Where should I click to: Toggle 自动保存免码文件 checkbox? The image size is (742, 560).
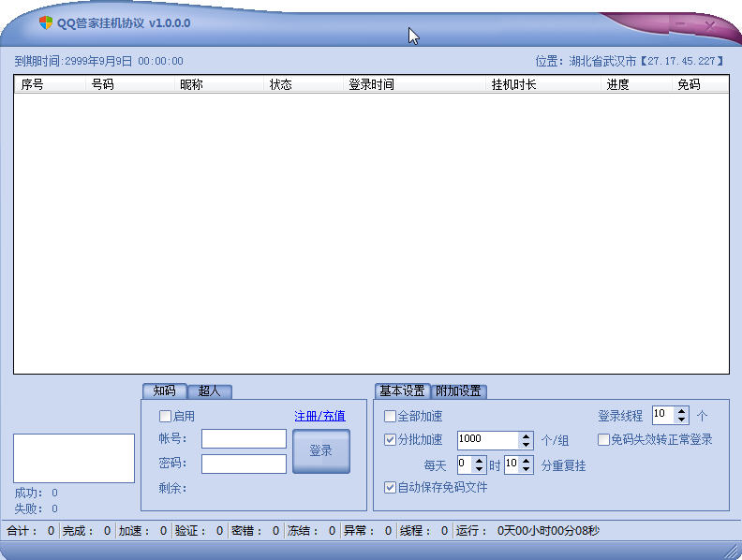pos(390,487)
